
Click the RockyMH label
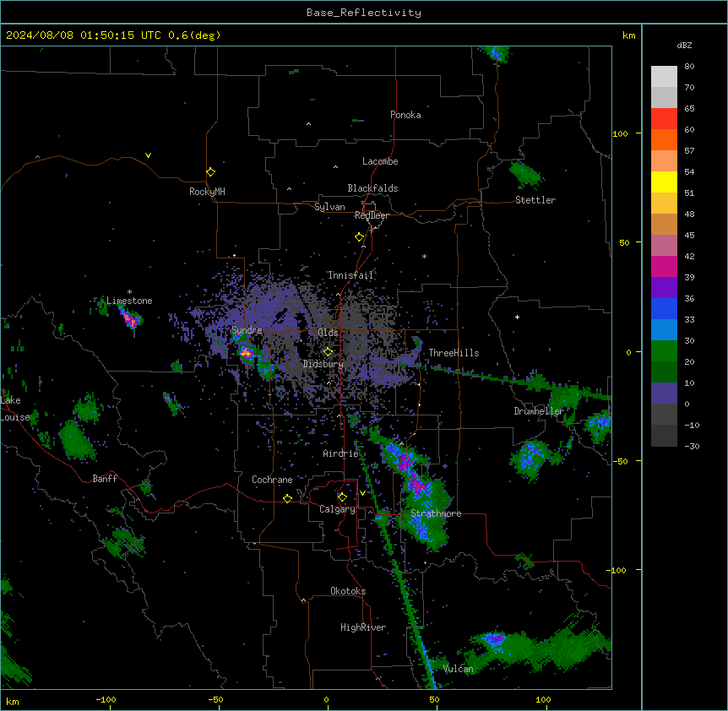click(207, 191)
